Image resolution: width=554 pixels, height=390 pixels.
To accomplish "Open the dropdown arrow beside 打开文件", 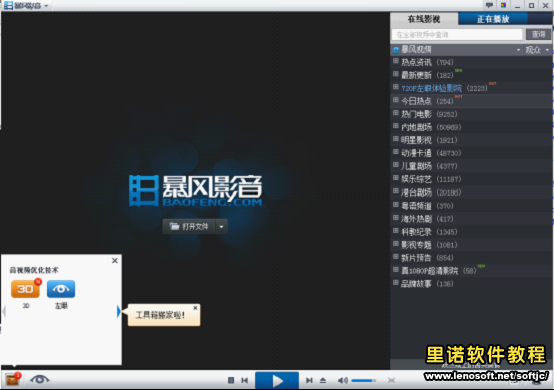I will click(222, 226).
